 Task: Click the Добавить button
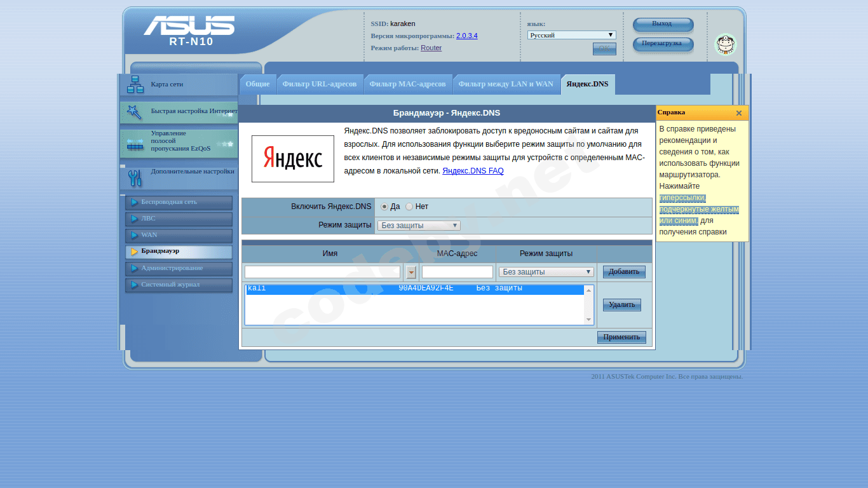624,272
